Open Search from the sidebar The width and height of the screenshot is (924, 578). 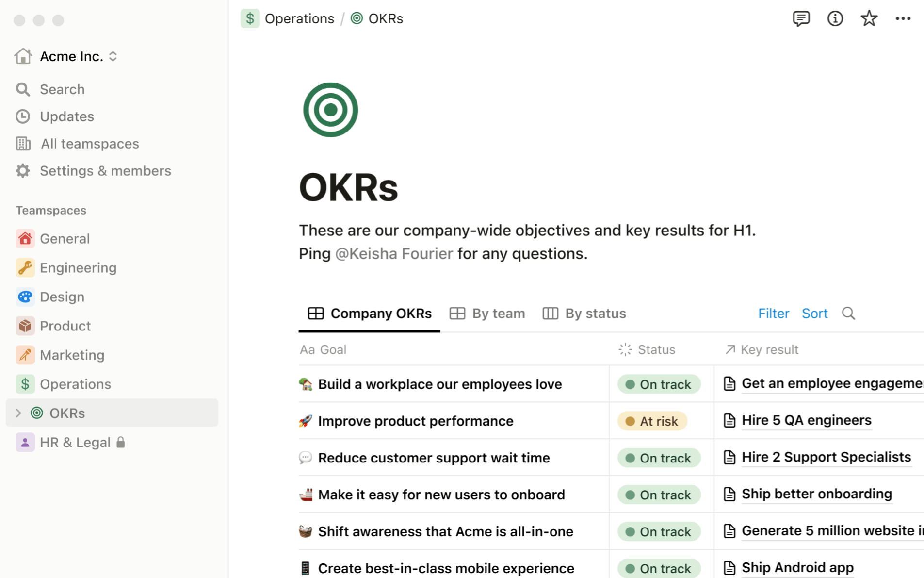pyautogui.click(x=62, y=89)
